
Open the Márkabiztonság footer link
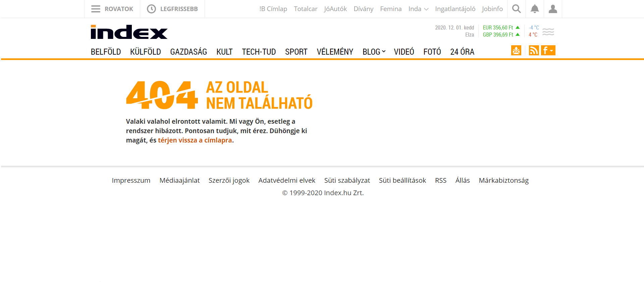pos(504,180)
